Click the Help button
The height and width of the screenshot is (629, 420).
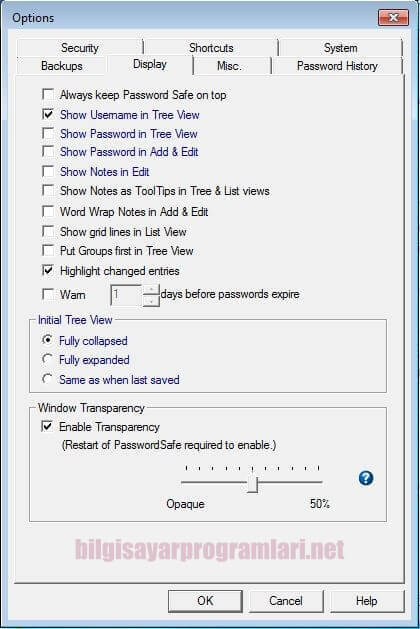(x=366, y=601)
